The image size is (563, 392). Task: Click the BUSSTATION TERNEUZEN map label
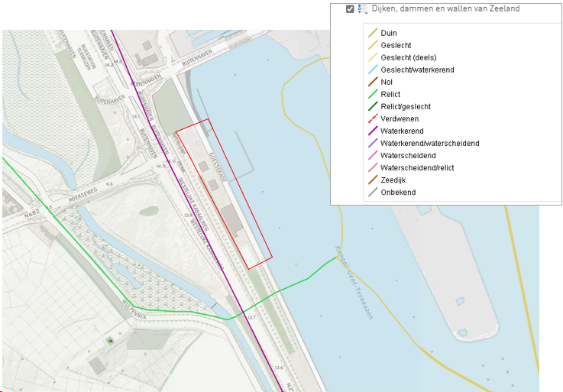[87, 57]
